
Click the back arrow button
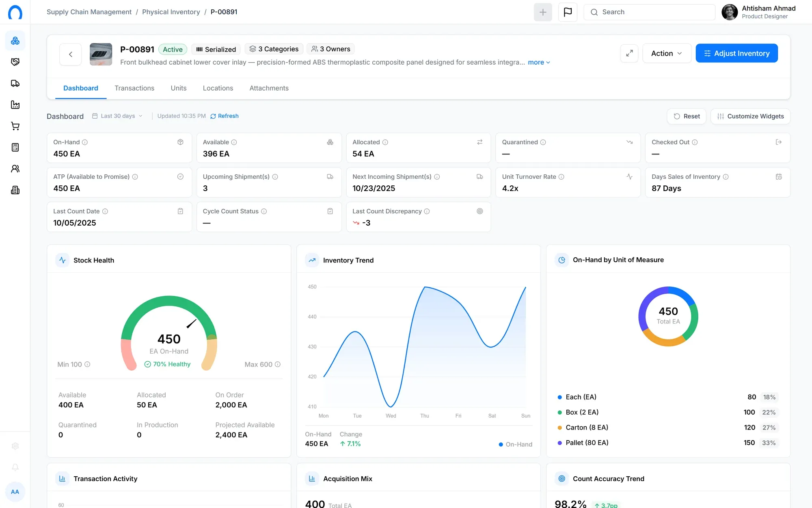(71, 54)
